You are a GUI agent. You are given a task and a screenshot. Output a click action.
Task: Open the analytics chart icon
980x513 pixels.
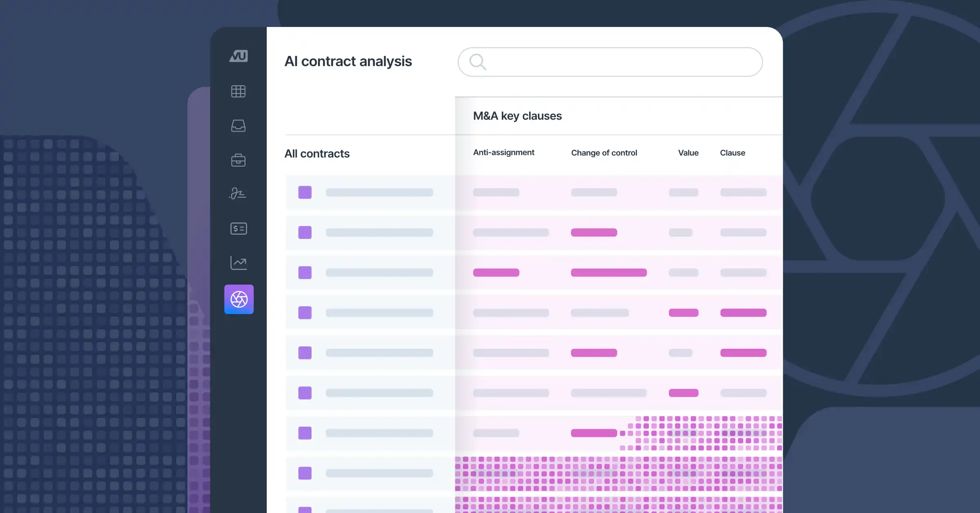238,263
